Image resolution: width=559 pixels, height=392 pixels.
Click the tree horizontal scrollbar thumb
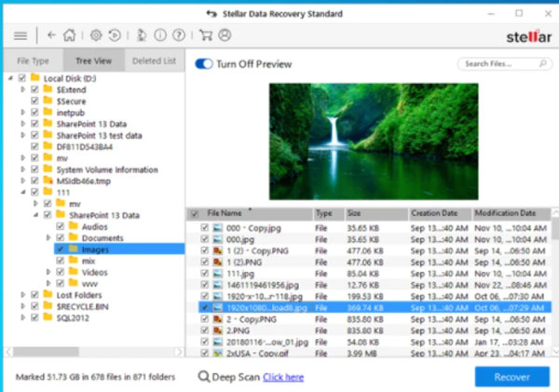coord(46,352)
